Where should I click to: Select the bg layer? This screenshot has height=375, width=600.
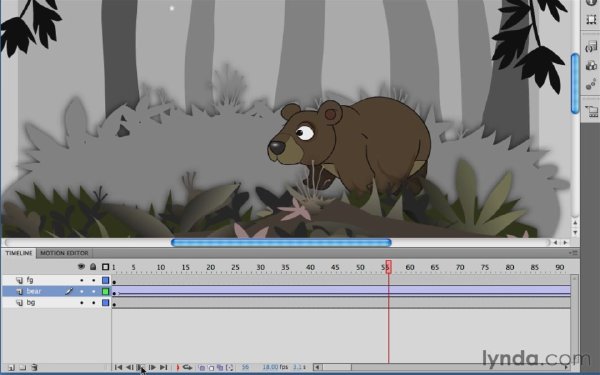click(x=31, y=303)
